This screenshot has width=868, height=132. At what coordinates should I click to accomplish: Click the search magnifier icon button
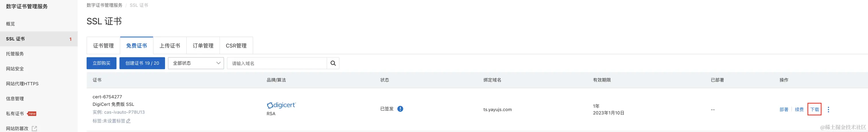tap(333, 63)
